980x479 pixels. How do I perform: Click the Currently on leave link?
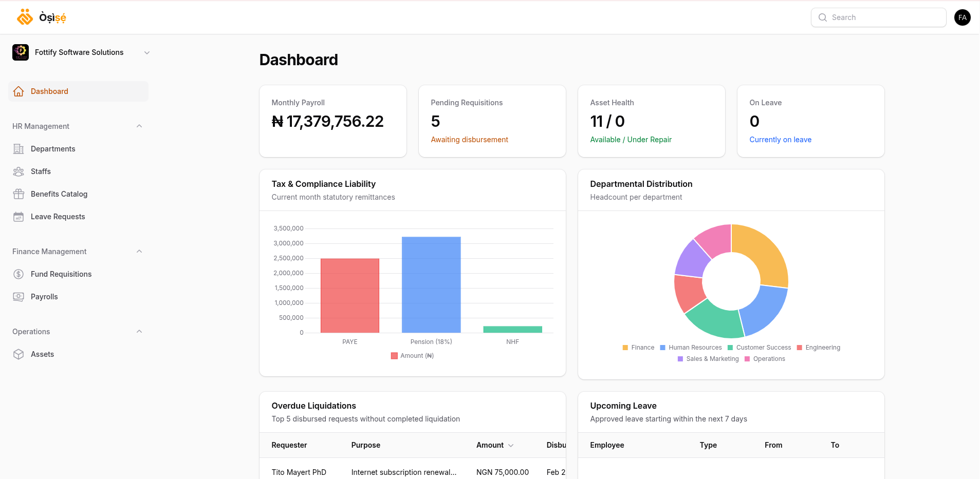pyautogui.click(x=780, y=139)
